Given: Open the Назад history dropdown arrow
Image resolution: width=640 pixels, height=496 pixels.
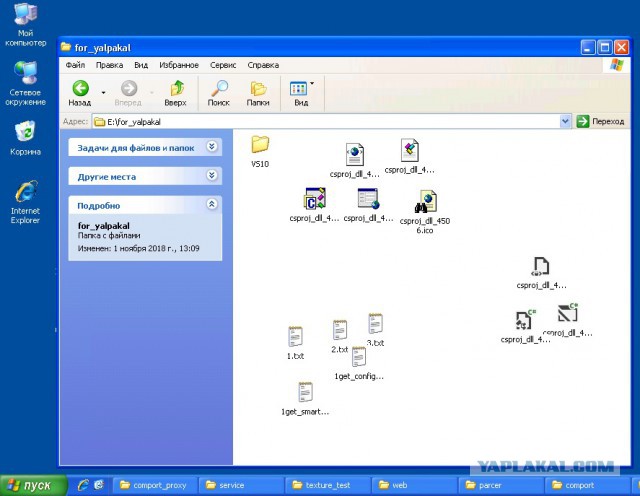Looking at the screenshot, I should [x=103, y=93].
